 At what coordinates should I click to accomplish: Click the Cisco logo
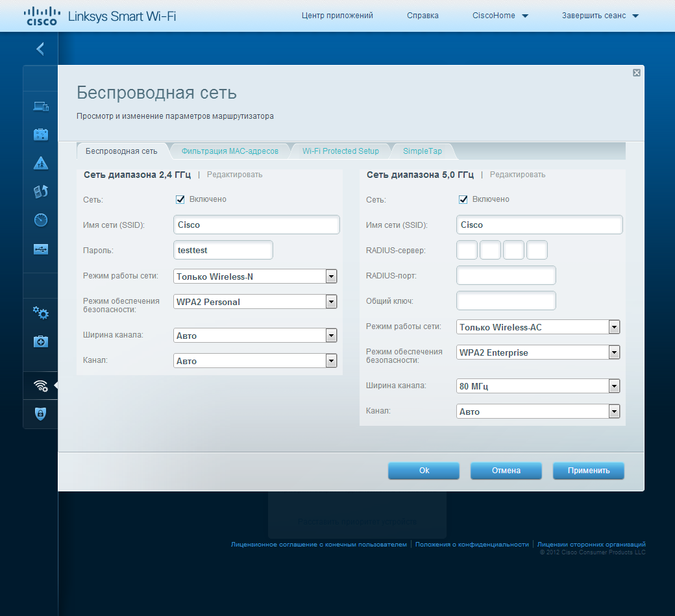pos(42,16)
